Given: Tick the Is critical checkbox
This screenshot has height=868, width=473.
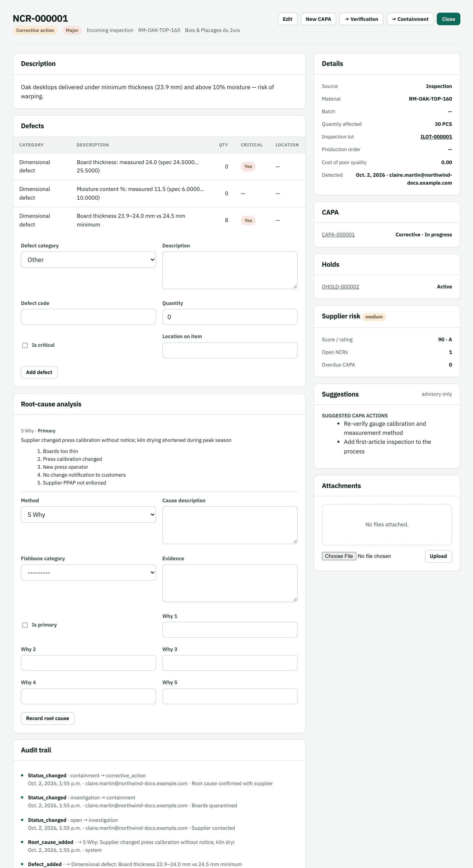Looking at the screenshot, I should [25, 345].
